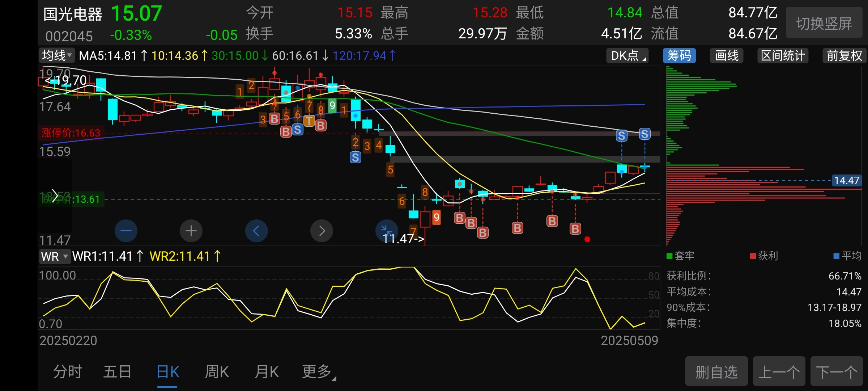
Task: Click the 获利比例 66.71% value
Action: click(x=845, y=276)
